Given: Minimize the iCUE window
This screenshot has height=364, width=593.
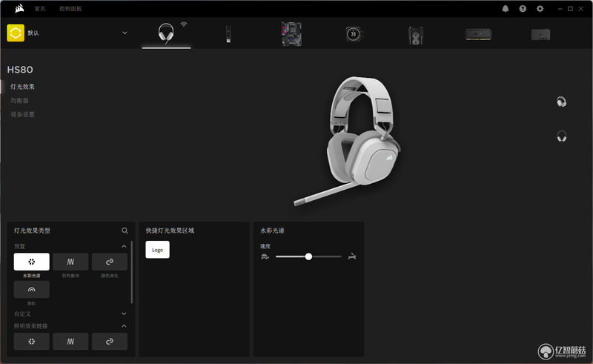Looking at the screenshot, I should pos(560,9).
